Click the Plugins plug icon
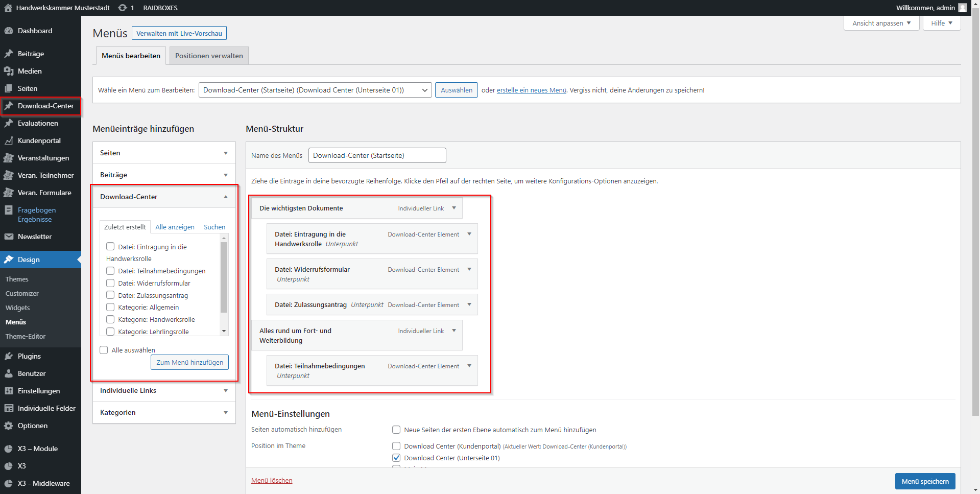980x494 pixels. click(x=9, y=356)
